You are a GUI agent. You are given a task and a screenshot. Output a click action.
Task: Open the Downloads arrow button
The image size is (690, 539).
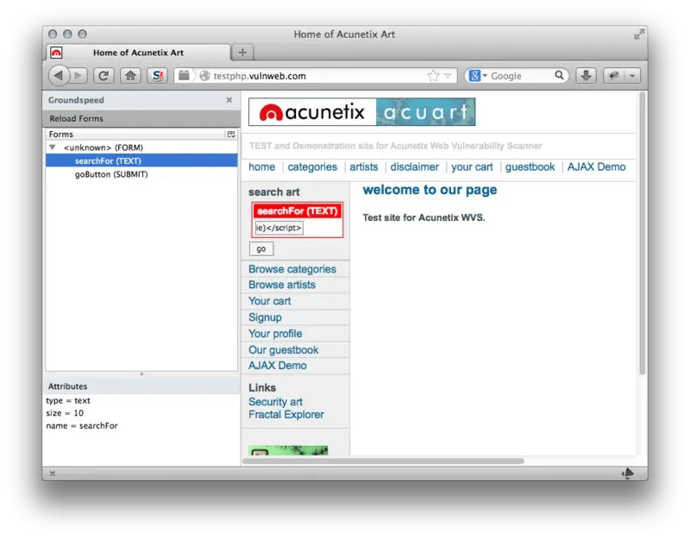tap(587, 76)
